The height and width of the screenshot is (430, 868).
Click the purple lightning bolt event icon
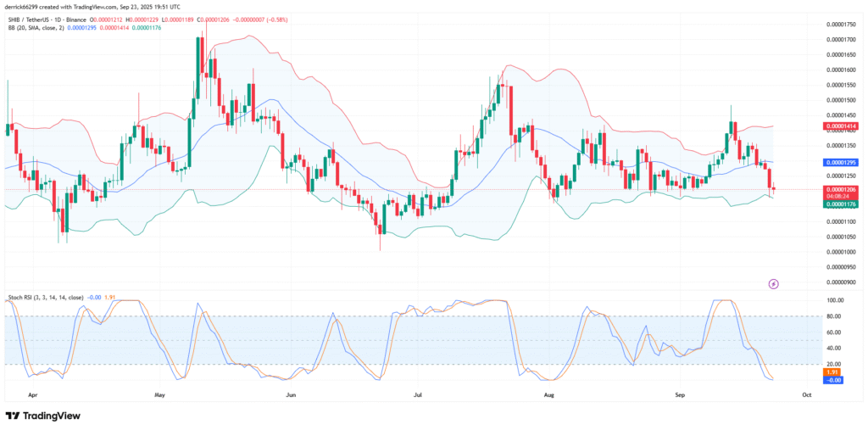(773, 284)
